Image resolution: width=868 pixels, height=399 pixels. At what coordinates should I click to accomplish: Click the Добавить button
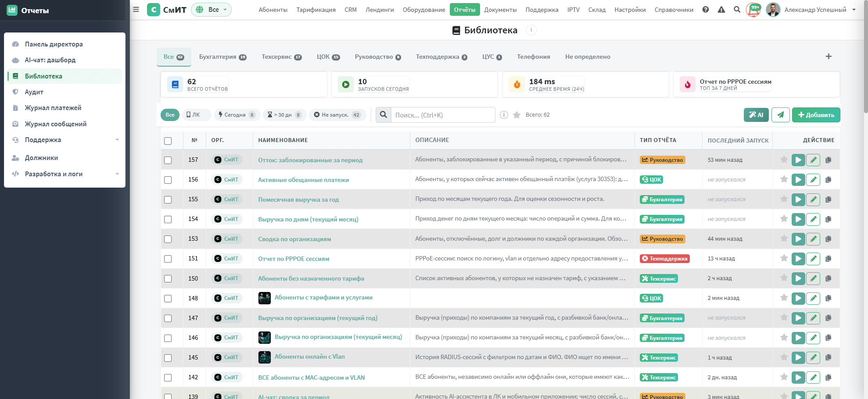pos(816,115)
